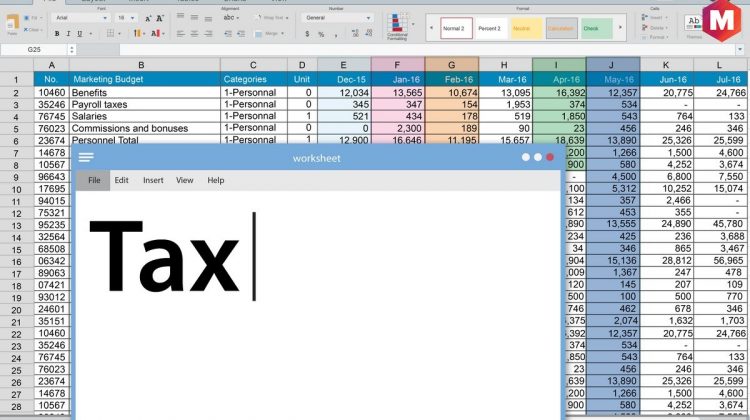Apply Italic formatting in the ribbon
The height and width of the screenshot is (420, 750).
tap(69, 33)
